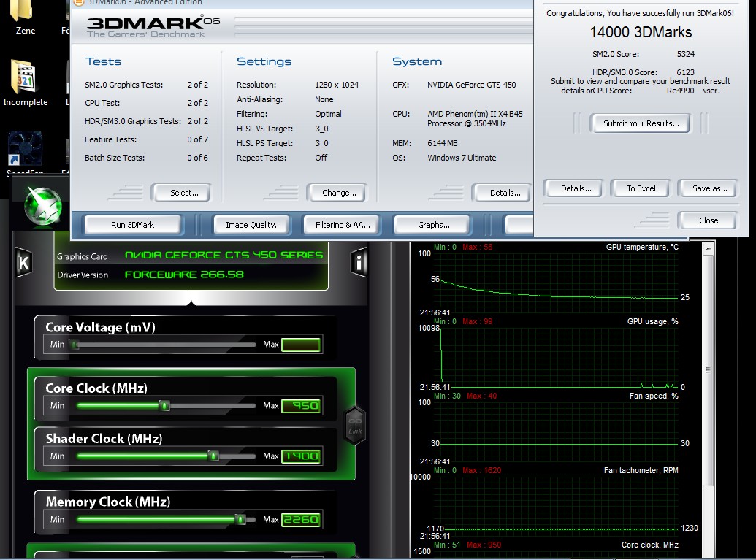Adjust the Shader Clock slider handle
The image size is (756, 560).
(x=213, y=456)
